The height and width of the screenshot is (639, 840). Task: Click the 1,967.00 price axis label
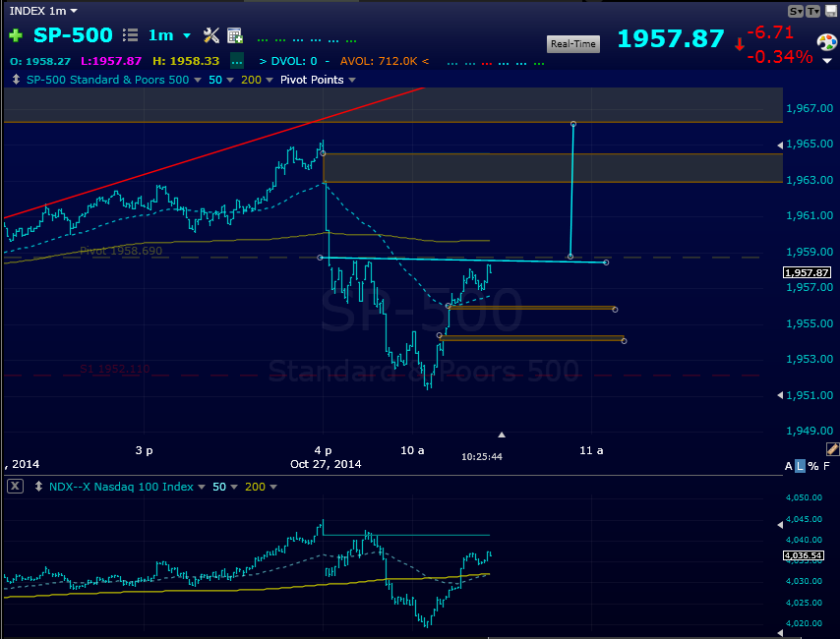click(810, 108)
